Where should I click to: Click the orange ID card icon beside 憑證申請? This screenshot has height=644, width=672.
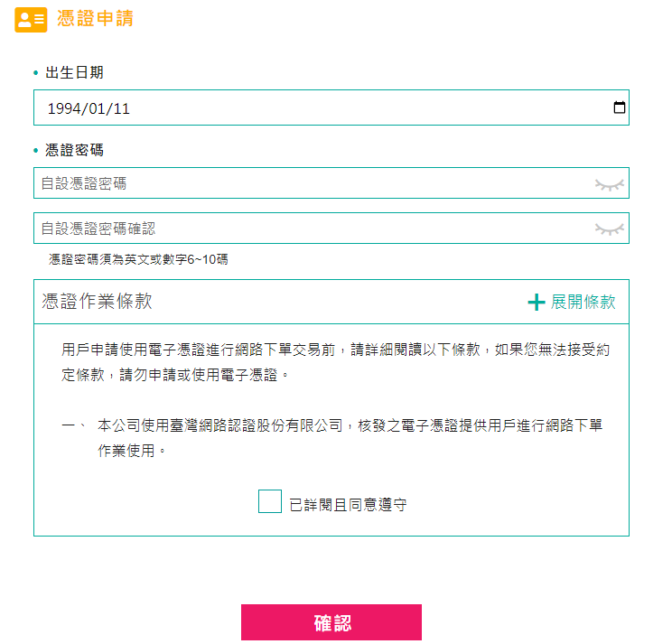click(x=31, y=20)
